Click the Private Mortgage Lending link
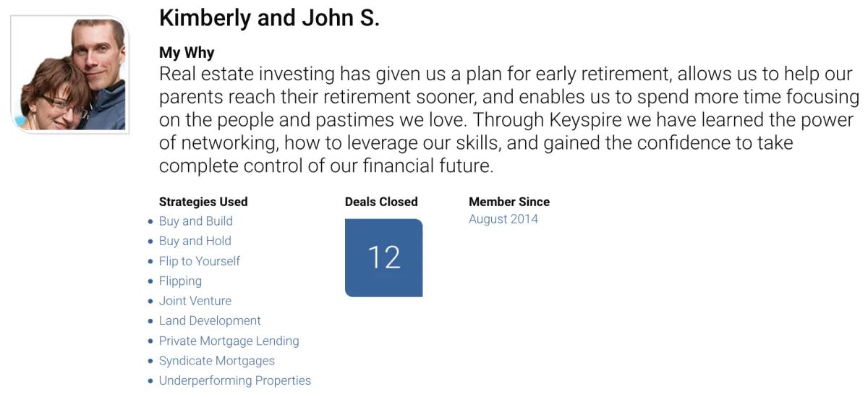868x397 pixels. 229,341
